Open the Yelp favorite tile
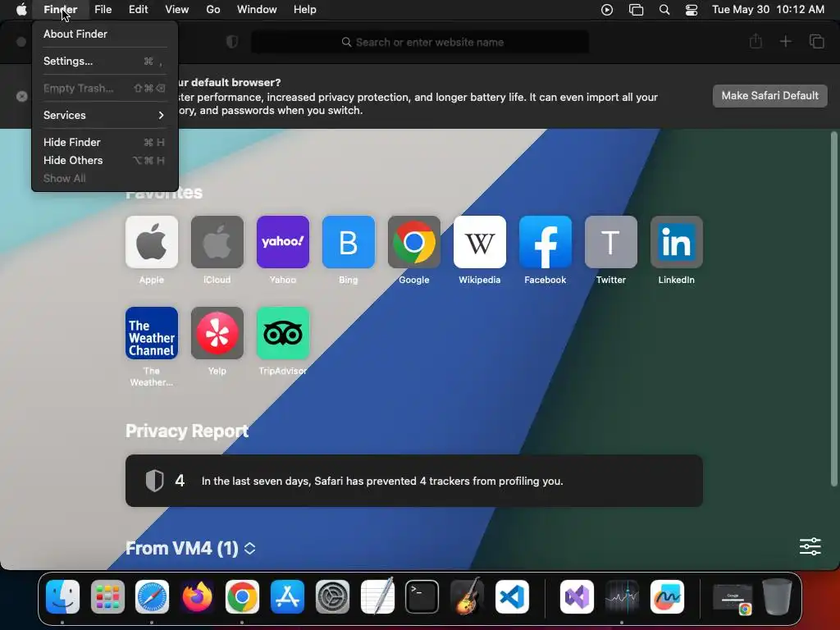Viewport: 840px width, 630px height. tap(217, 333)
